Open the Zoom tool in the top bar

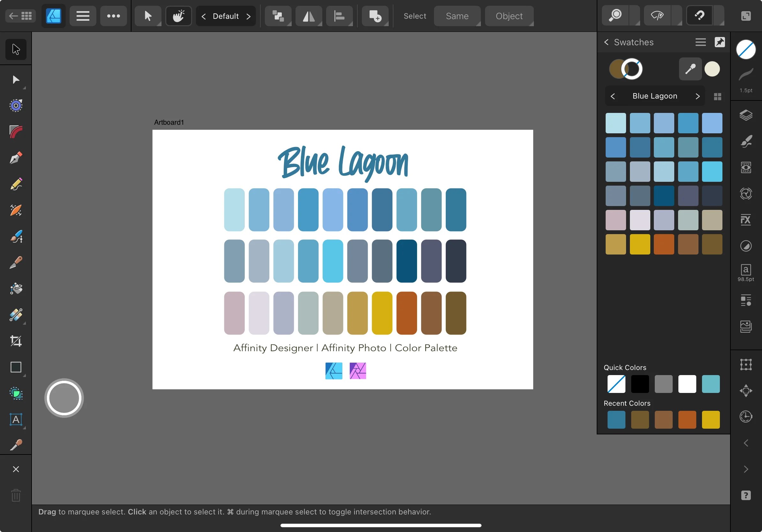coord(616,15)
